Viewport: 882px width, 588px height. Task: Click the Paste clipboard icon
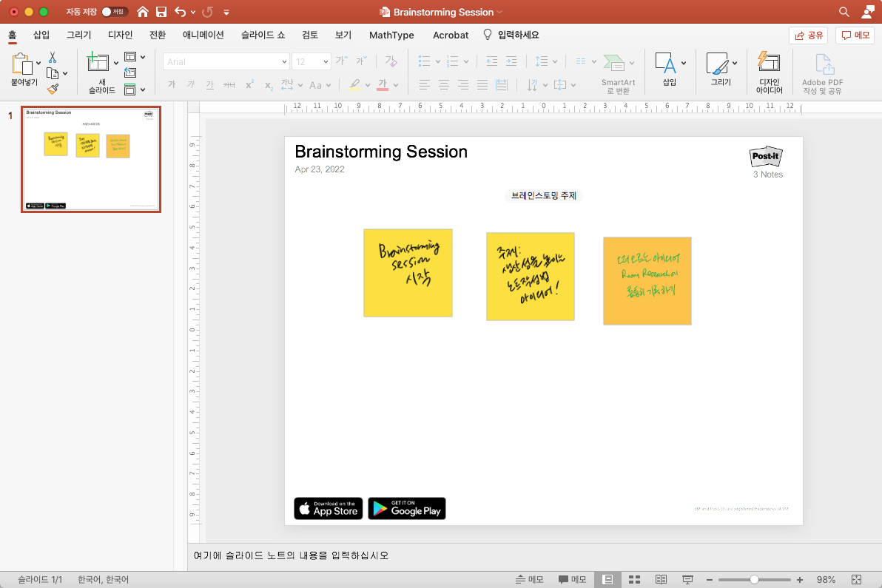22,64
